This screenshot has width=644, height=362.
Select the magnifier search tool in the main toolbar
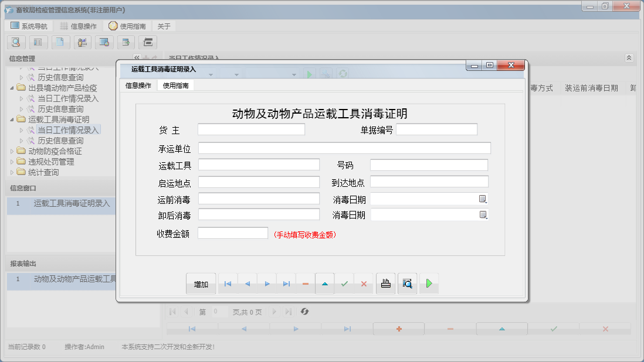[x=16, y=42]
